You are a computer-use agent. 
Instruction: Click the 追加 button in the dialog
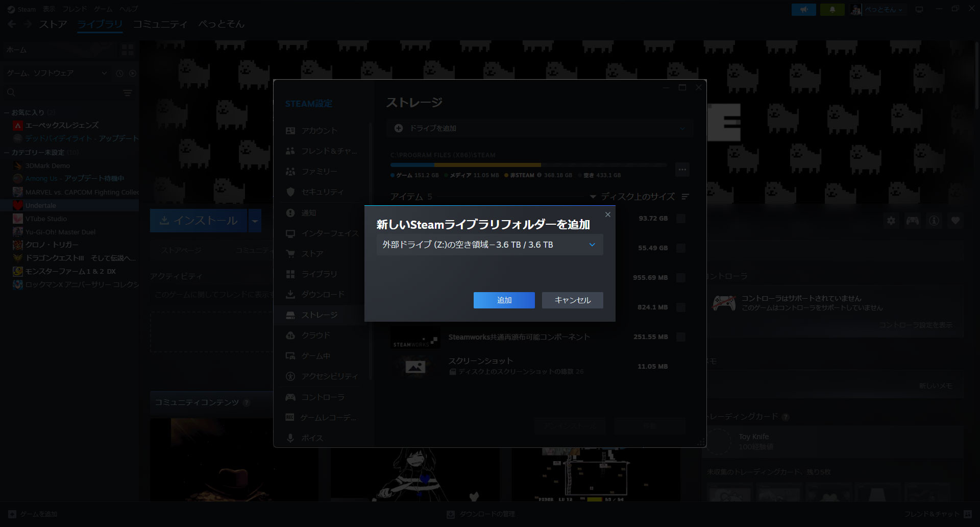click(x=504, y=300)
